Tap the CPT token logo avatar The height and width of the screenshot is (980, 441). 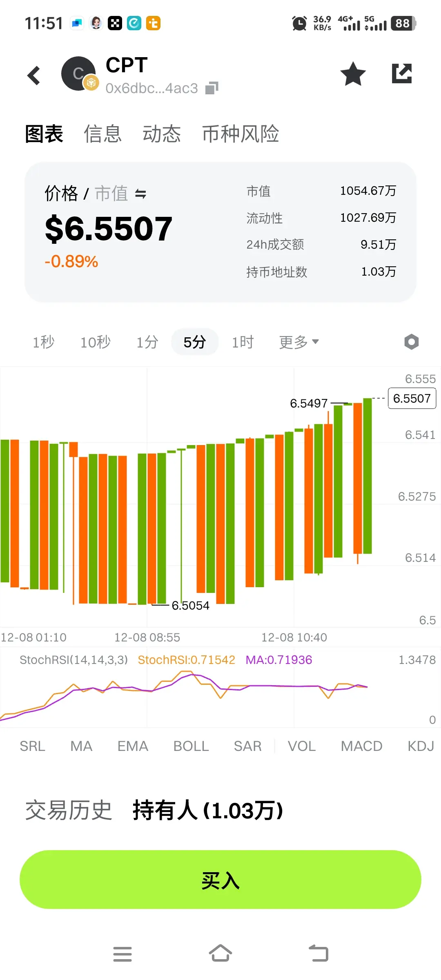78,73
